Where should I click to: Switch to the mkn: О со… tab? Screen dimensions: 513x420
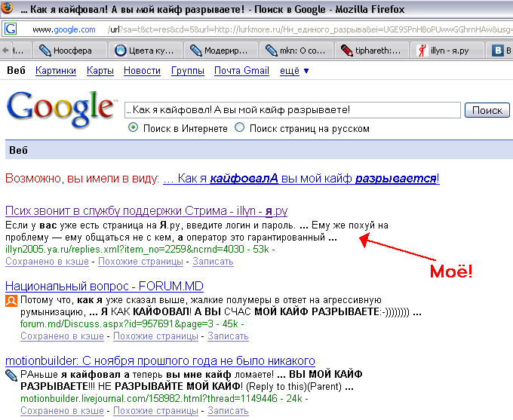(x=296, y=51)
